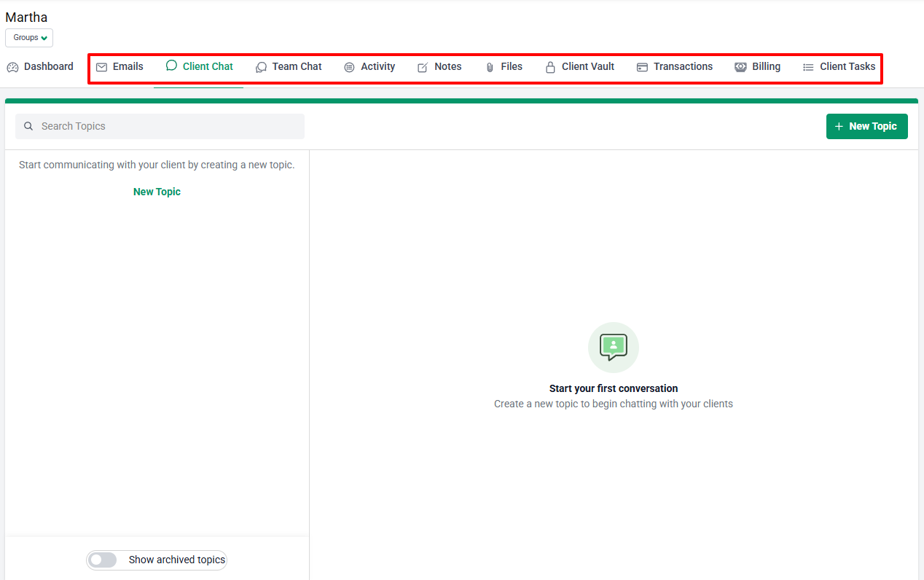Click the magnifying glass in the topic search

tap(28, 126)
